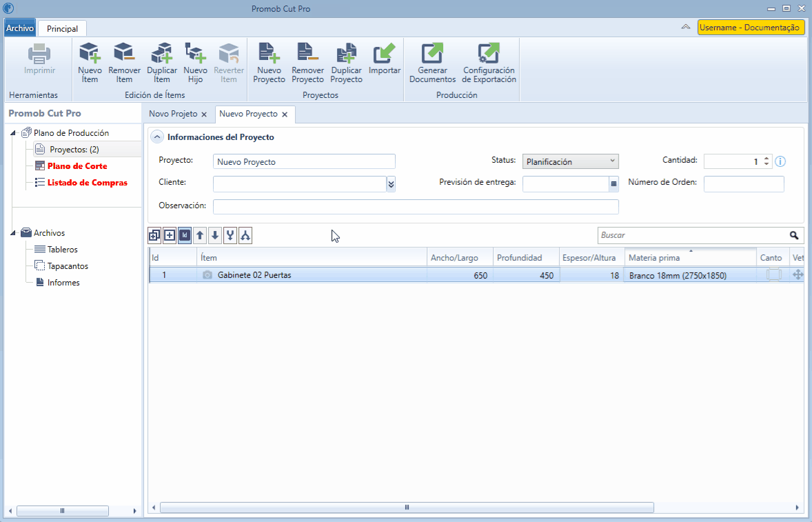Close the Novo Projeto tab
Image resolution: width=812 pixels, height=522 pixels.
tap(204, 114)
